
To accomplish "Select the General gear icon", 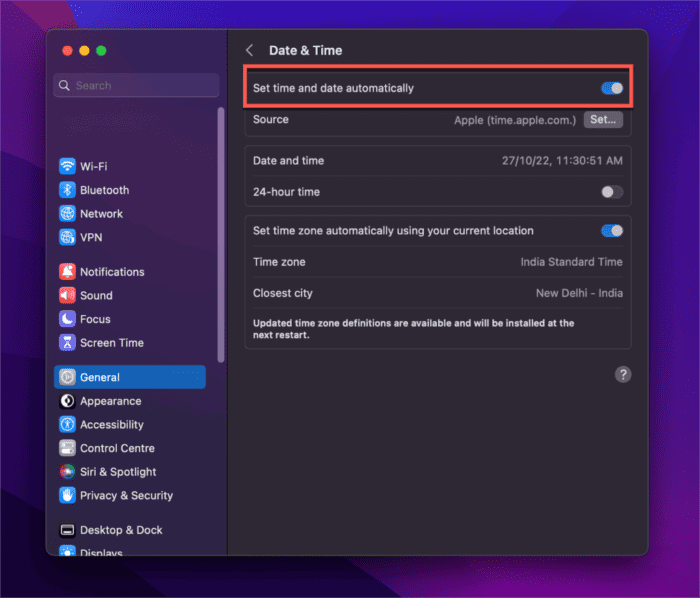I will tap(67, 377).
